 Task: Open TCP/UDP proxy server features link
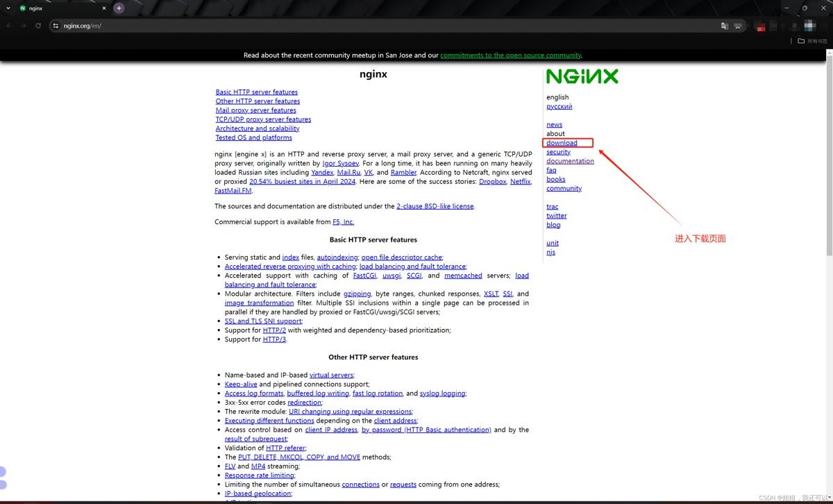[x=263, y=119]
